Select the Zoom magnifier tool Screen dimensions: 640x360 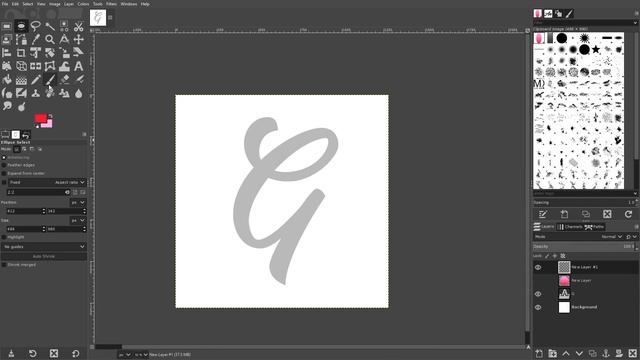tap(50, 40)
